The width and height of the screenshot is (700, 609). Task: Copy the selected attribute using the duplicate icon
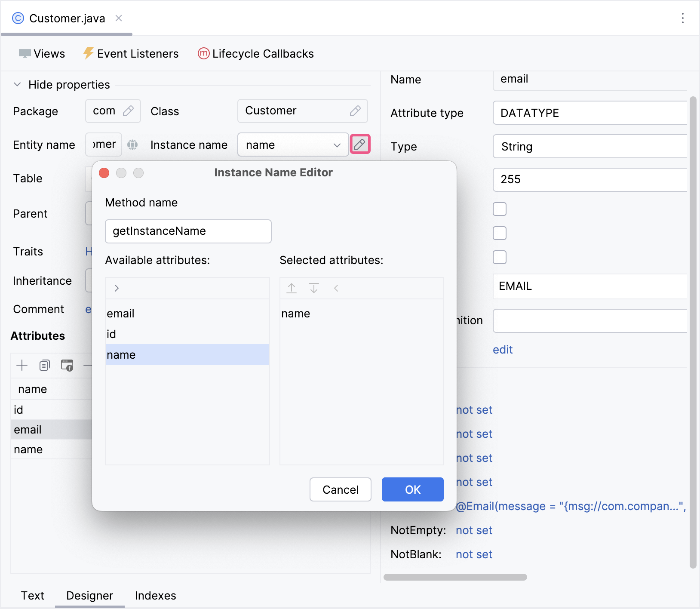[x=44, y=365]
